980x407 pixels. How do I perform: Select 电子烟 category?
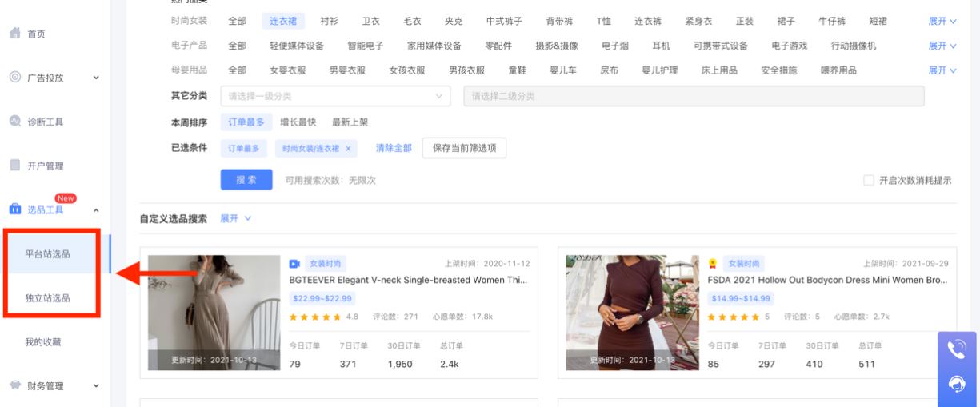coord(615,46)
